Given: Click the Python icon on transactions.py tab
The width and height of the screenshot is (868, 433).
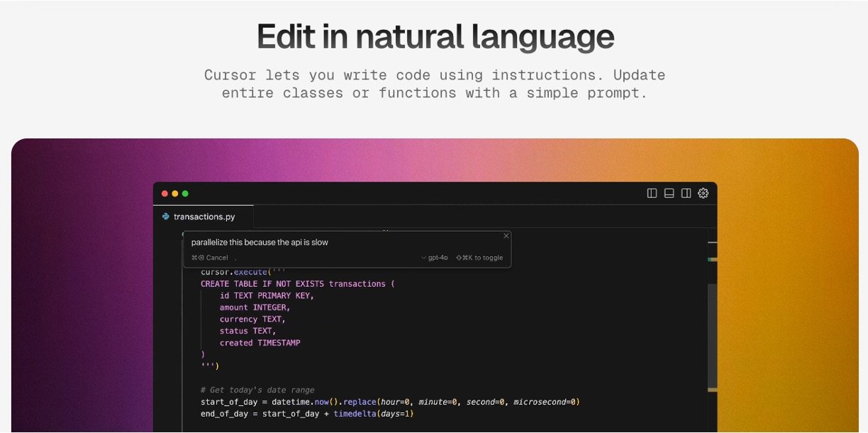Looking at the screenshot, I should [166, 217].
